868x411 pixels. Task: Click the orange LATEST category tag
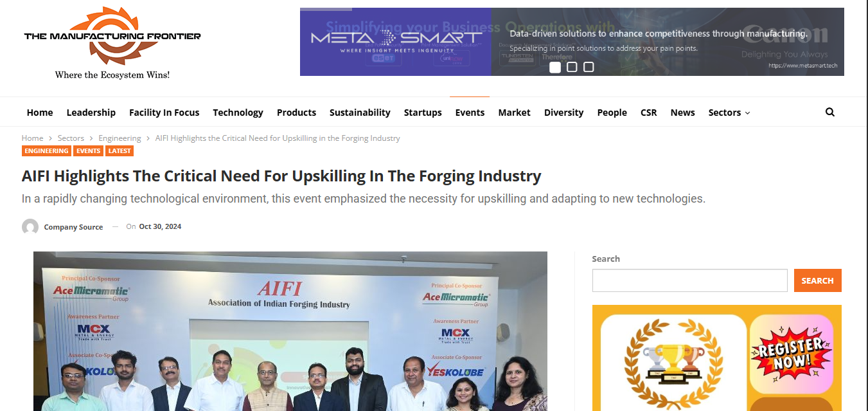click(120, 151)
